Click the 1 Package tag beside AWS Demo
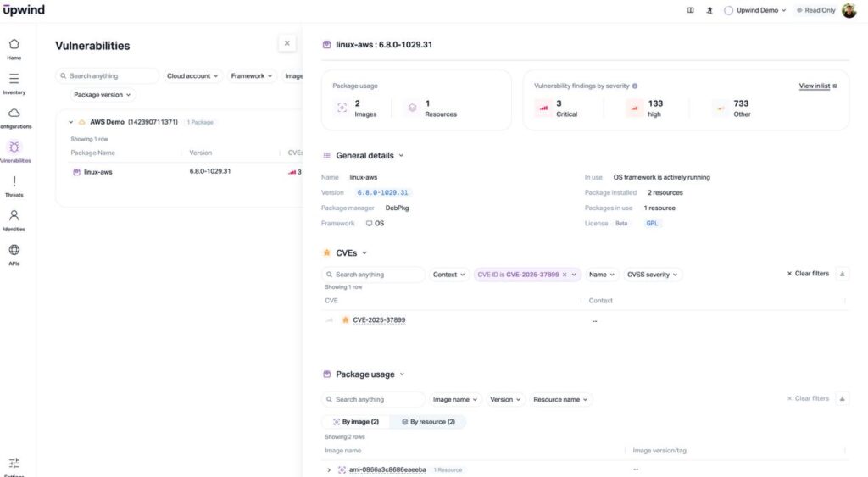This screenshot has height=477, width=868. 200,122
